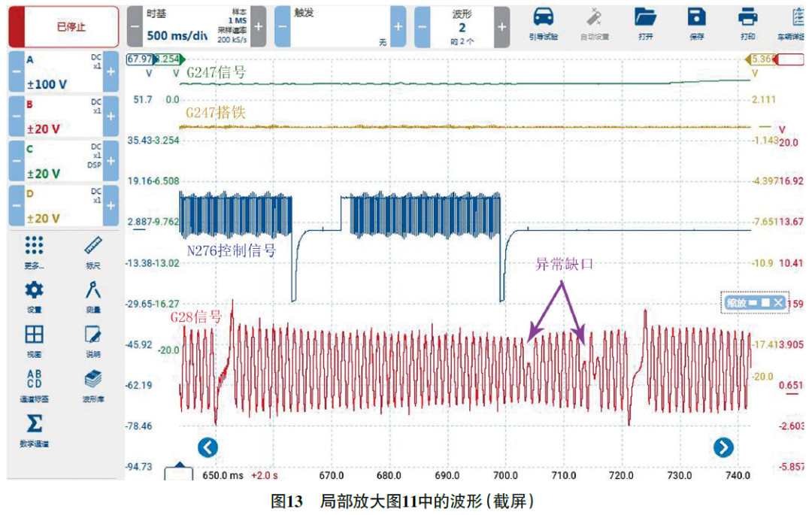Increase the 触发 trigger setting using plus
Image resolution: width=812 pixels, height=515 pixels.
[x=398, y=26]
